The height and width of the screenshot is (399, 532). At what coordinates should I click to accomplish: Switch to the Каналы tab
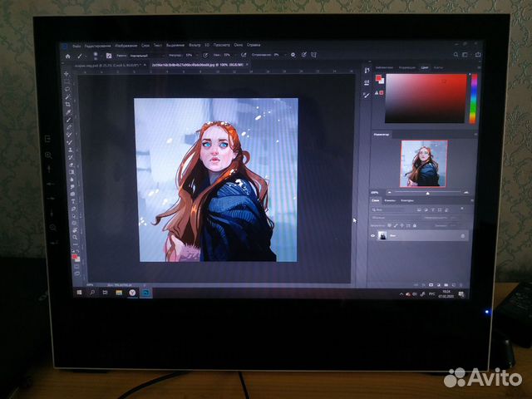[390, 200]
